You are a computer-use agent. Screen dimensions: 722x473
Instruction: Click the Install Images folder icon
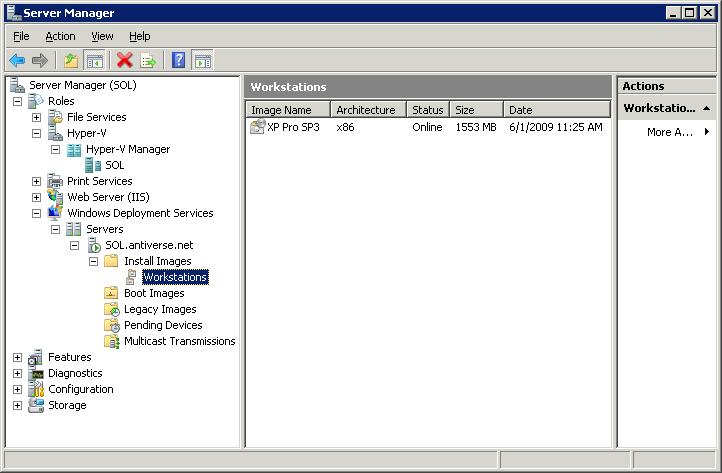pos(111,261)
